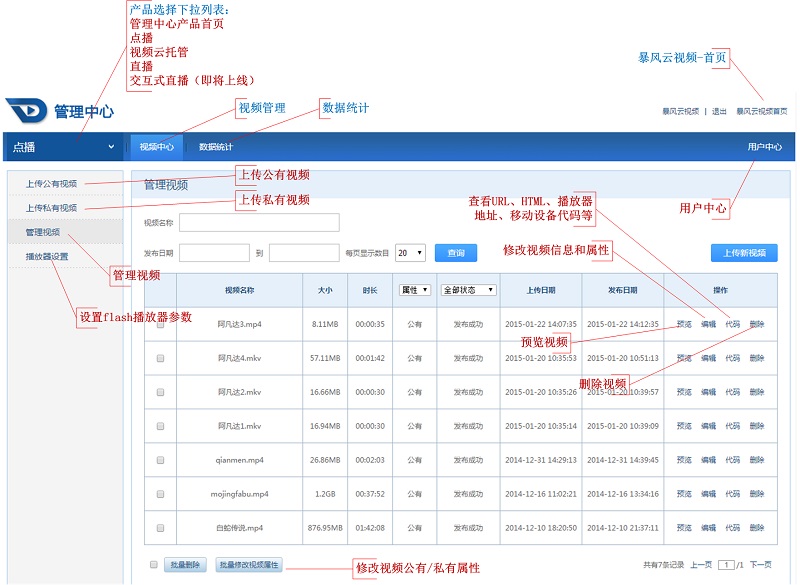Expand the 属性 column dropdown
800x585 pixels.
click(413, 289)
